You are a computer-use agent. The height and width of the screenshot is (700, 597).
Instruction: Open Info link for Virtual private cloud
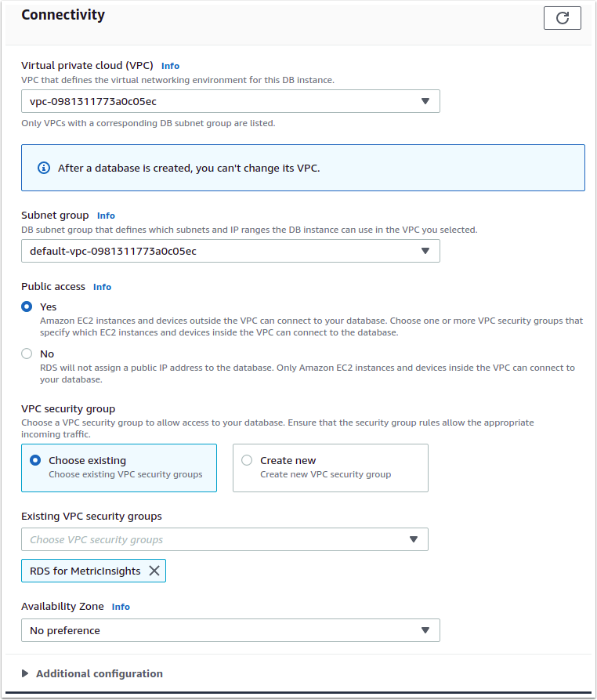(x=170, y=66)
